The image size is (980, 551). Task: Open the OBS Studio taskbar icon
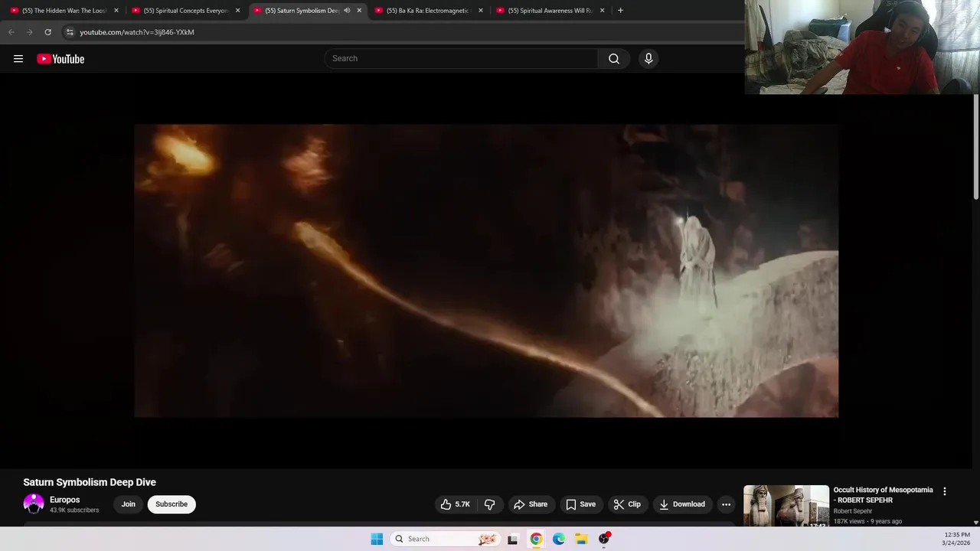[x=604, y=539]
